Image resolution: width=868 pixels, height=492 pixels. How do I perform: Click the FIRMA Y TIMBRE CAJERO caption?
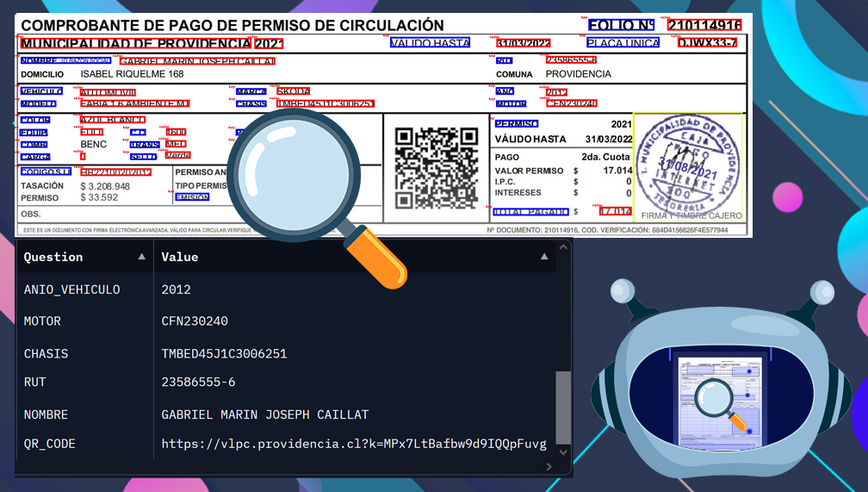coord(691,215)
